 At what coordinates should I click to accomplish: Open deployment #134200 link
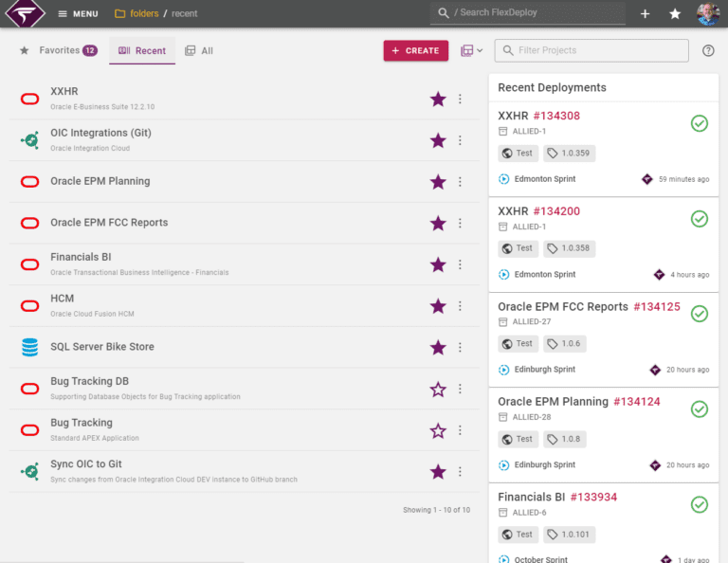pyautogui.click(x=556, y=211)
